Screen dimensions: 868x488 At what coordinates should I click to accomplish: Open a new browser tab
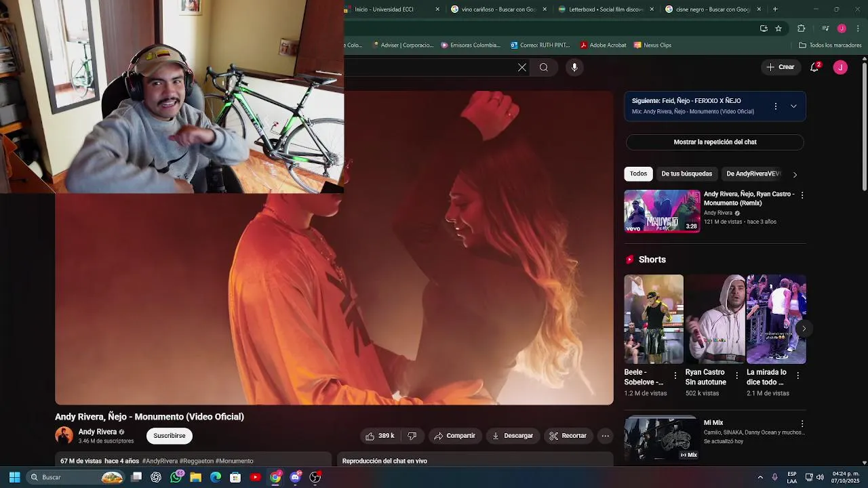point(775,9)
